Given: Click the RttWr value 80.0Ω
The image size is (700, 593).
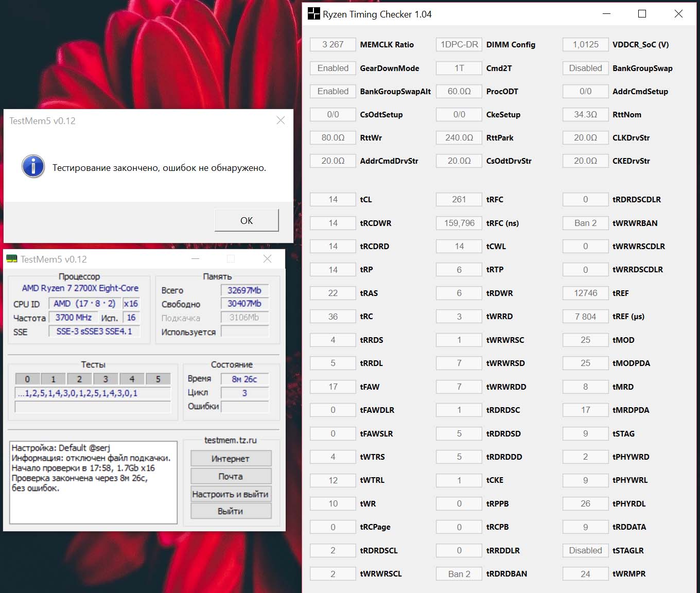Looking at the screenshot, I should pyautogui.click(x=333, y=137).
